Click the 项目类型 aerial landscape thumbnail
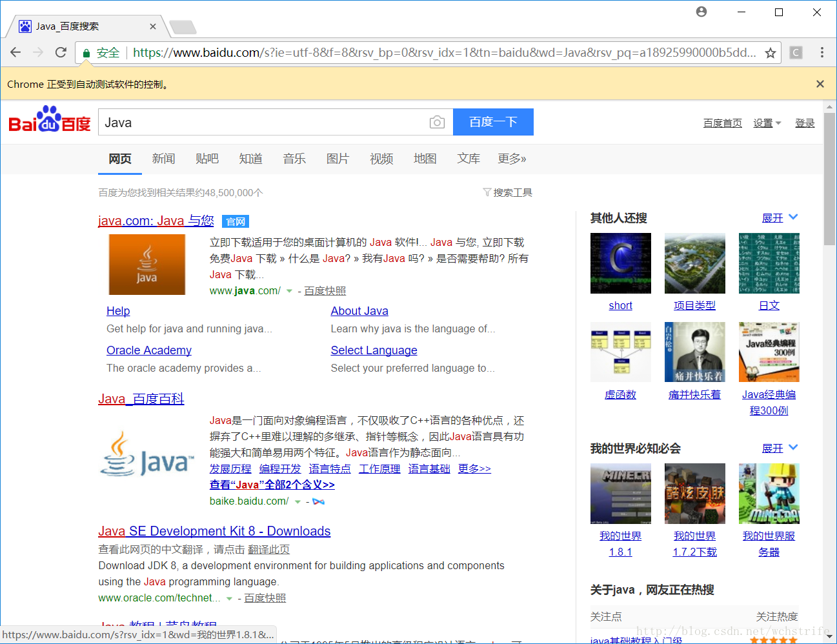 [x=695, y=263]
